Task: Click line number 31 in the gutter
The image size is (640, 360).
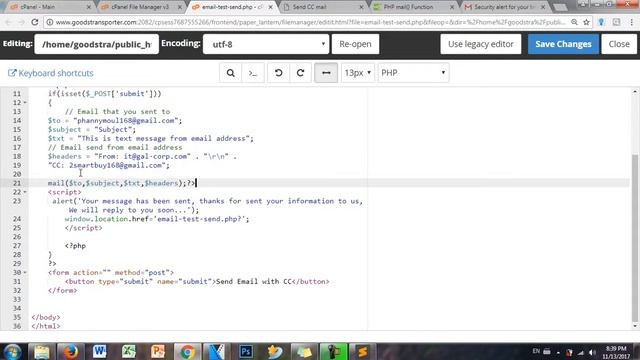Action: point(16,281)
